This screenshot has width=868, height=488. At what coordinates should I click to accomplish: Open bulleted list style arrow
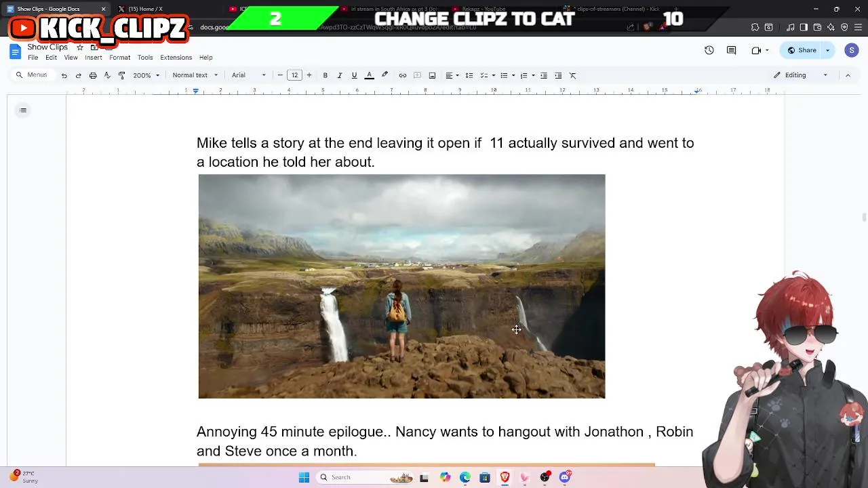tap(513, 75)
